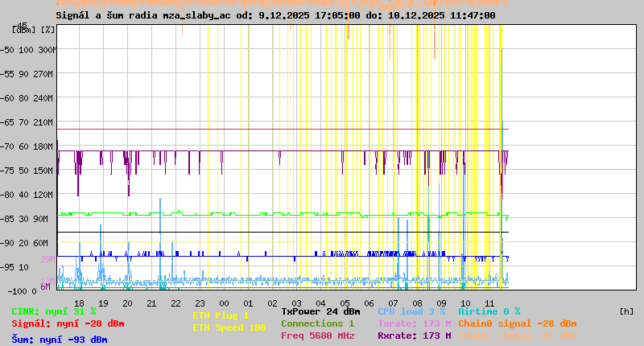Click the blue Šum legend label
Viewport: 644px width, 346px height.
click(60, 340)
